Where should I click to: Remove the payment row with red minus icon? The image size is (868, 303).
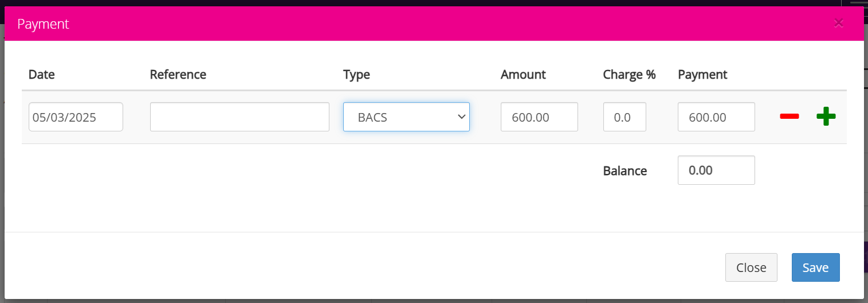point(789,116)
